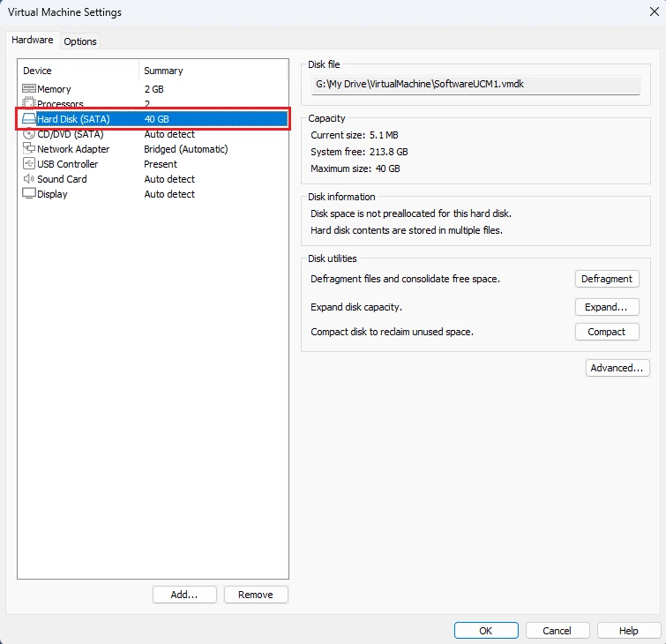Image resolution: width=666 pixels, height=644 pixels.
Task: Click Sound Card 'Auto detect' summary
Action: click(x=169, y=179)
